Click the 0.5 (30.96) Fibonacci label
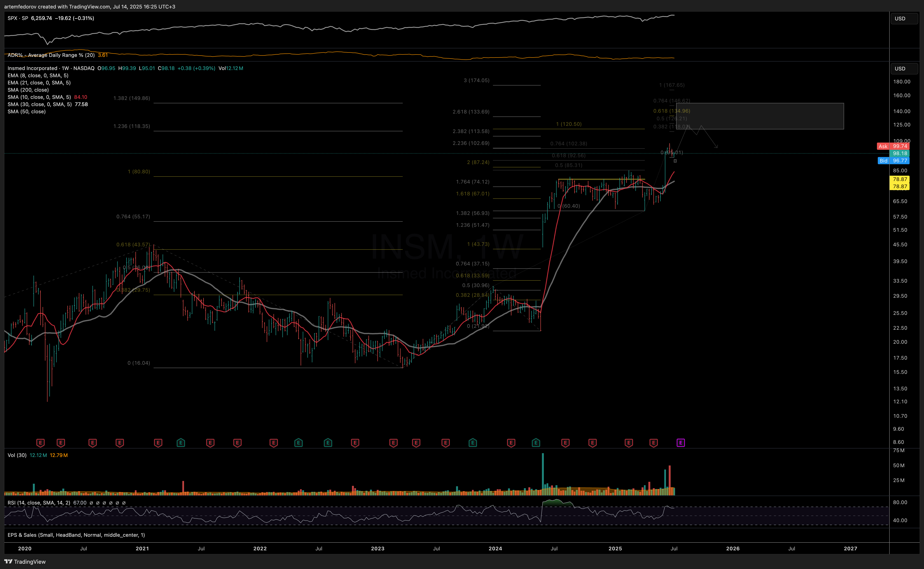The height and width of the screenshot is (569, 924). pyautogui.click(x=476, y=285)
